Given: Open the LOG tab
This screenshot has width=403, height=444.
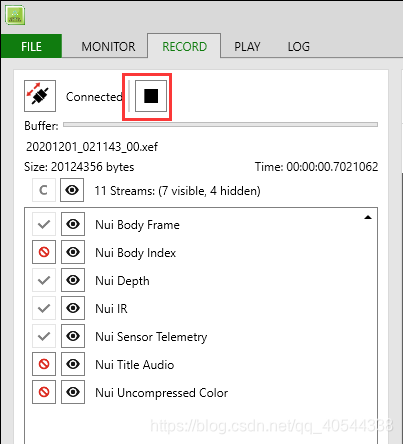Looking at the screenshot, I should pos(299,46).
